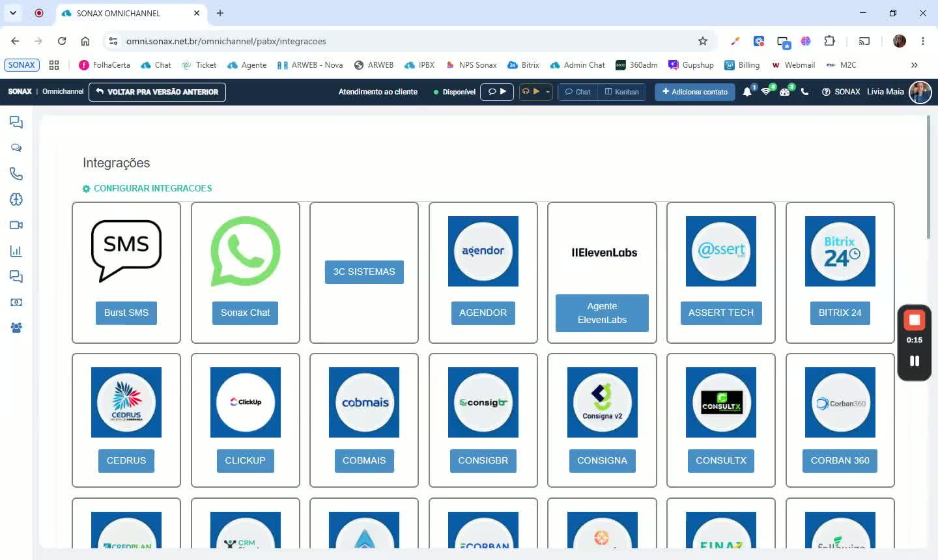
Task: Open the Livia Maia profile avatar menu
Action: tap(920, 92)
